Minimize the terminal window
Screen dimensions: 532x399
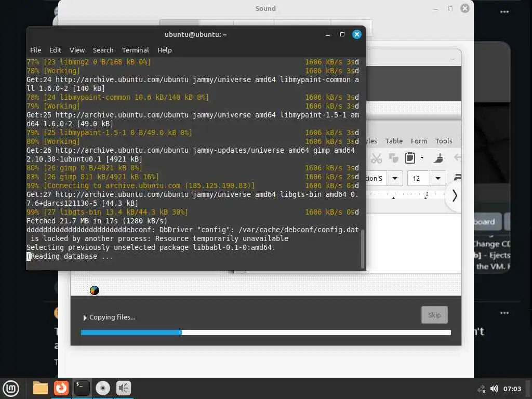pyautogui.click(x=328, y=35)
